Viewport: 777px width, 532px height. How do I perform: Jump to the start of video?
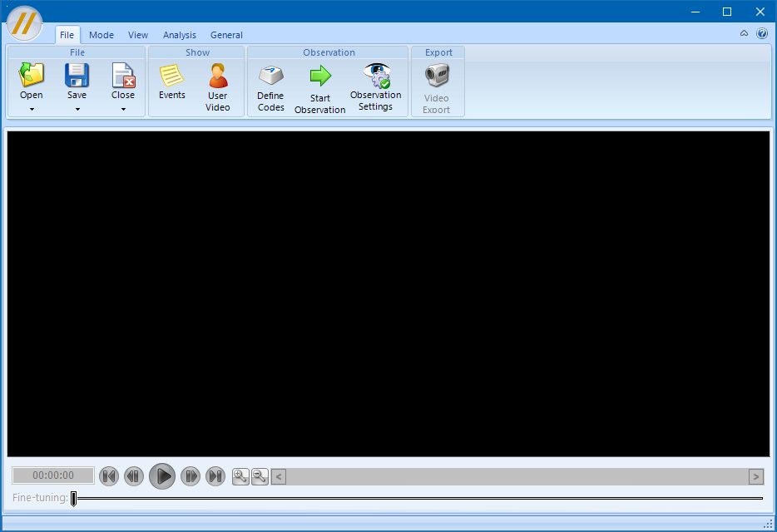coord(108,476)
